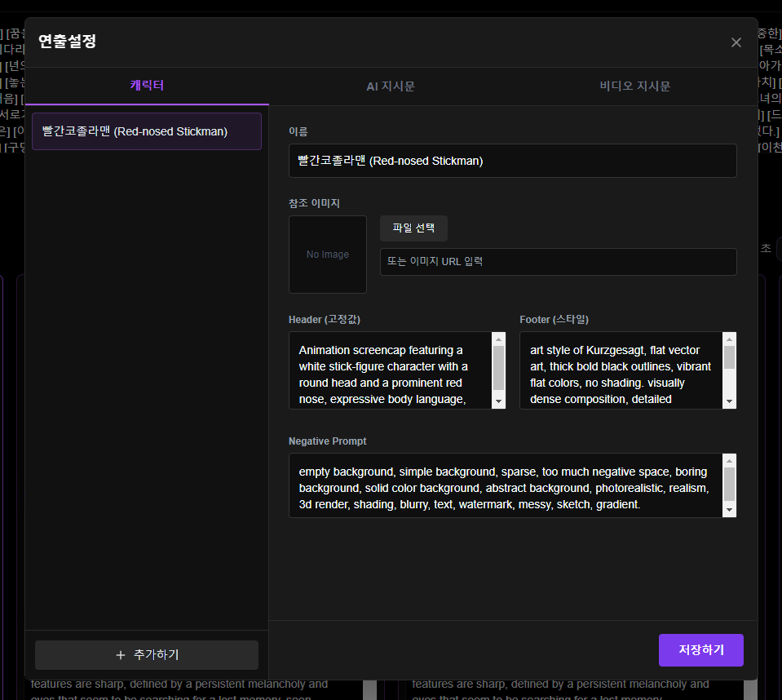Click the No Image reference thumbnail
The height and width of the screenshot is (700, 782).
(x=328, y=255)
